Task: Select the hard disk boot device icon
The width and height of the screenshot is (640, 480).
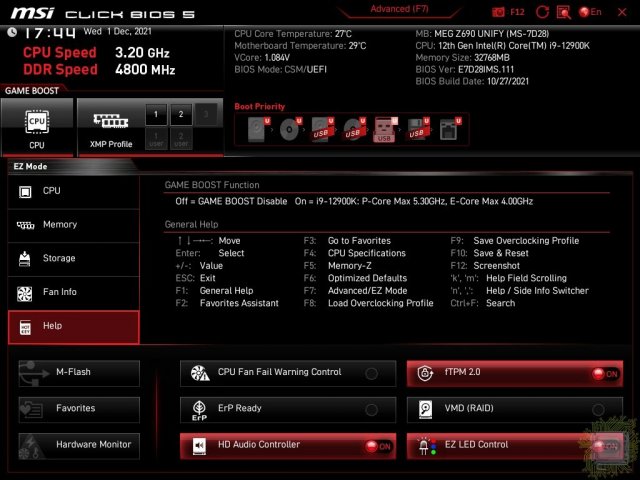Action: coord(258,130)
